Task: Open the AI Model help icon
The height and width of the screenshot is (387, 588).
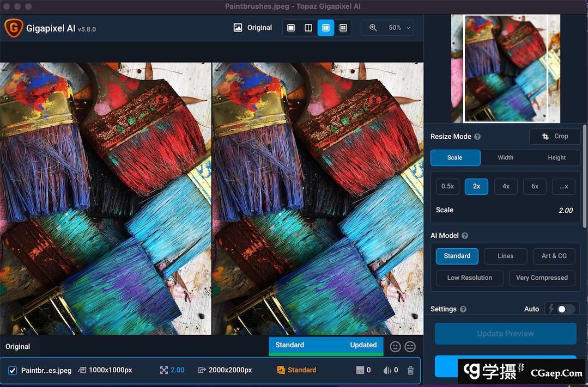Action: 465,236
